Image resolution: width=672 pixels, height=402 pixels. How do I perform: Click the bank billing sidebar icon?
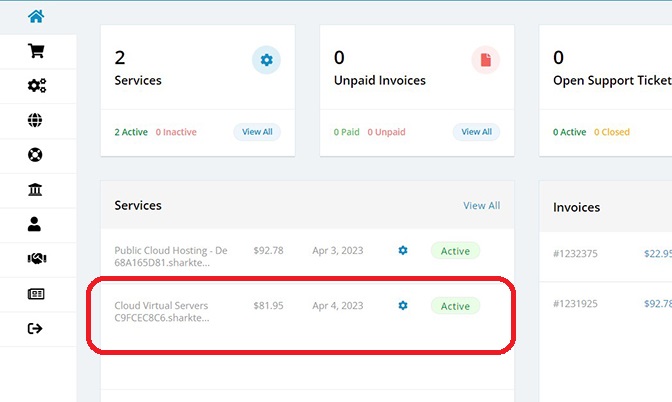[x=35, y=189]
